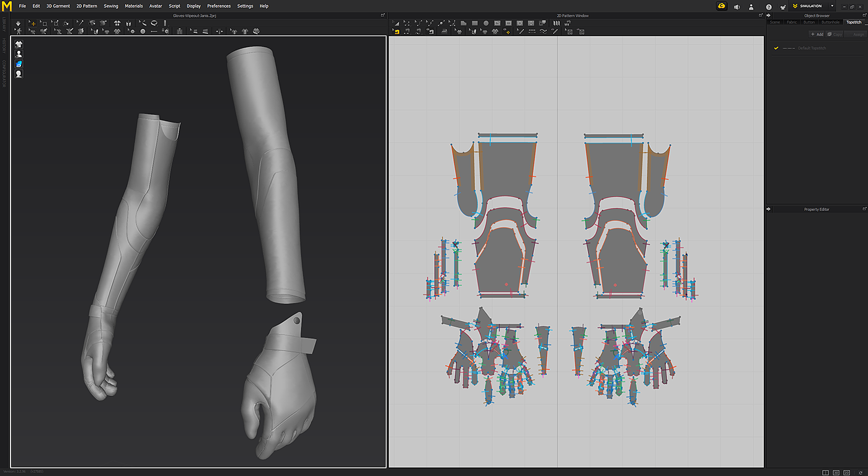The width and height of the screenshot is (868, 476).
Task: Click the yellow cloud icon in header
Action: coord(722,6)
